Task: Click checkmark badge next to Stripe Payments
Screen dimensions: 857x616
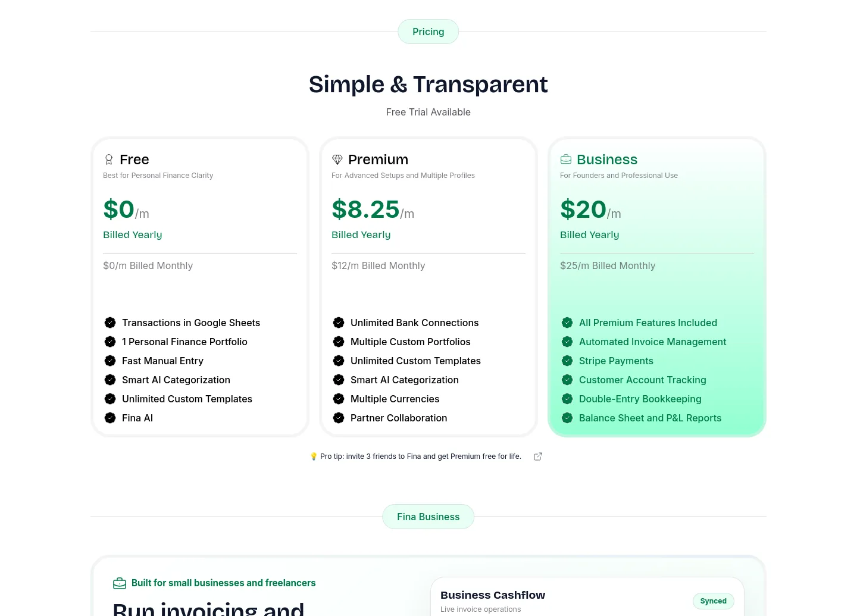Action: [567, 361]
